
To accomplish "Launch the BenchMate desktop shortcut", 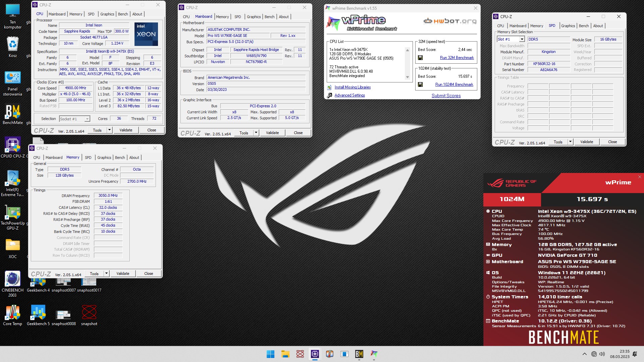I will (13, 115).
